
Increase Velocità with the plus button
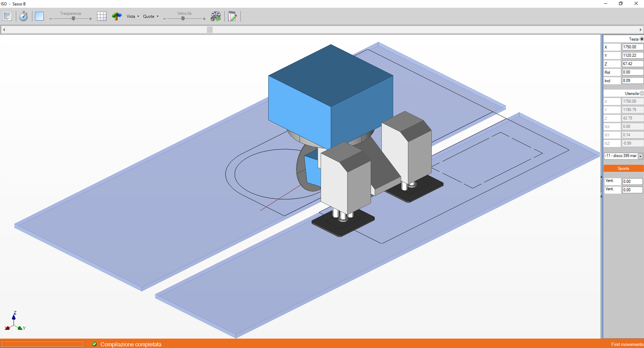point(204,19)
